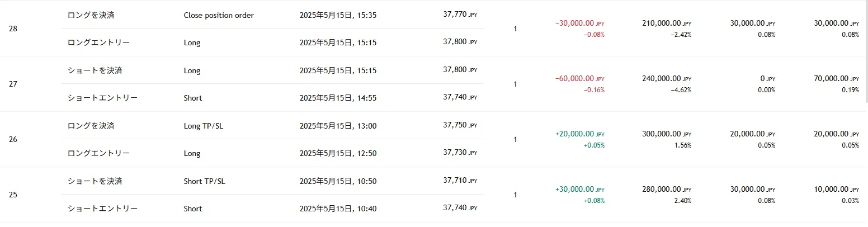Select trade number 27 in the list
This screenshot has height=227, width=868.
pos(13,84)
